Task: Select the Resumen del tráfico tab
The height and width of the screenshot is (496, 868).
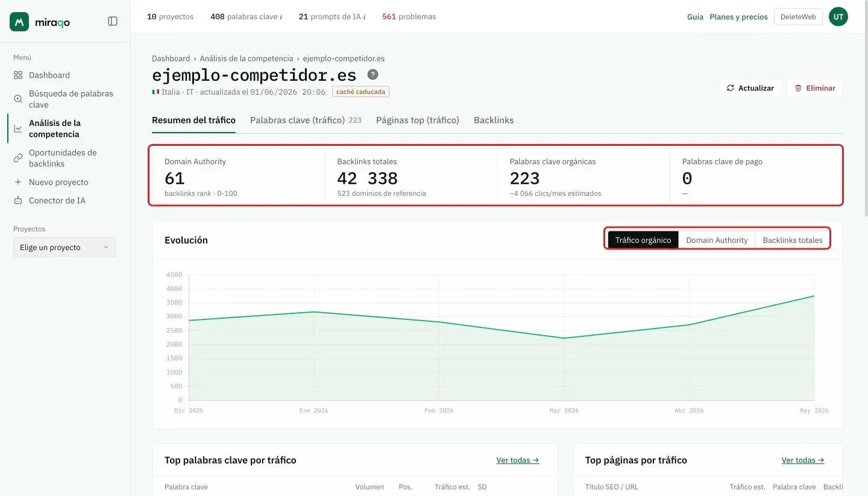Action: point(193,120)
